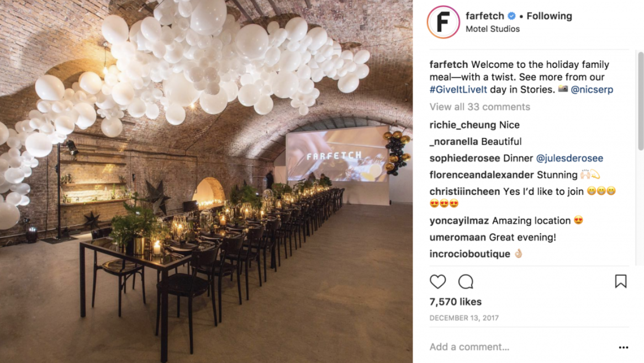This screenshot has height=363, width=644.
Task: View richie_cheung commenter profile
Action: [463, 125]
